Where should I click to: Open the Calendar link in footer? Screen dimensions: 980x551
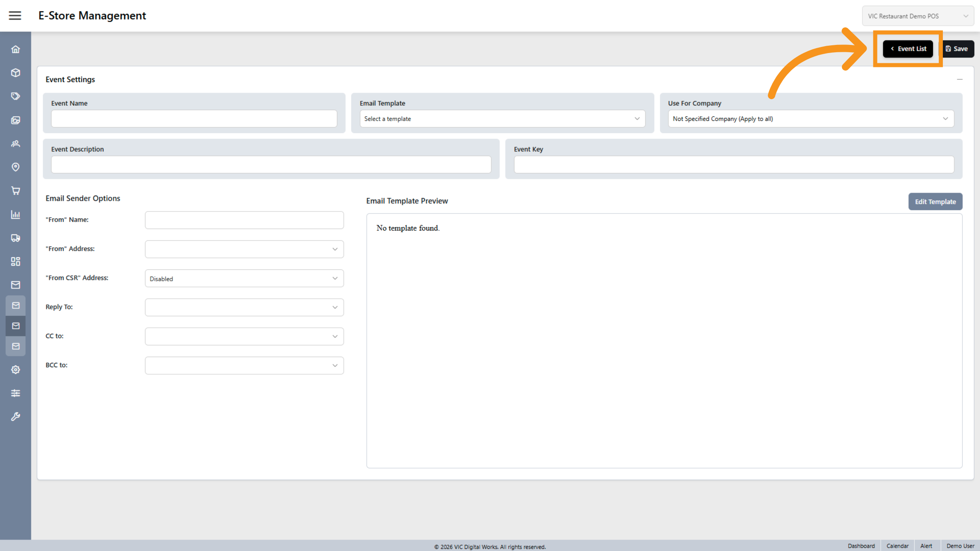(897, 546)
